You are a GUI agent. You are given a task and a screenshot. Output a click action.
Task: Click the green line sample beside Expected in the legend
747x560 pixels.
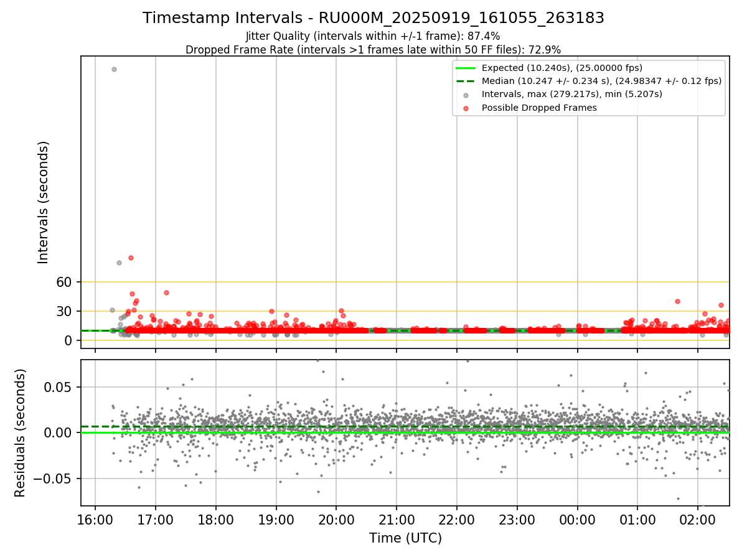tap(466, 68)
